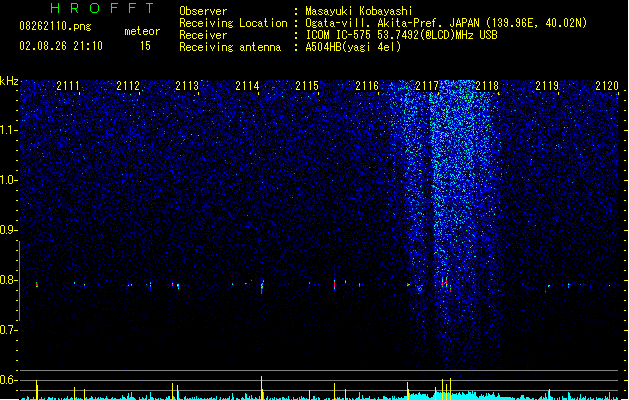Click the observer name Masayuki Kobayashi
Screen dimensions: 629x400
point(359,11)
